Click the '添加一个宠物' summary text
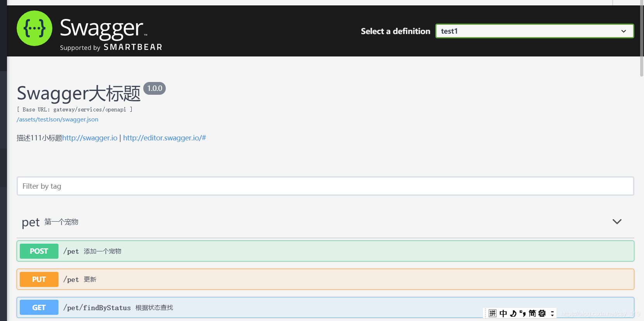Viewport: 644px width, 321px height. (x=103, y=251)
